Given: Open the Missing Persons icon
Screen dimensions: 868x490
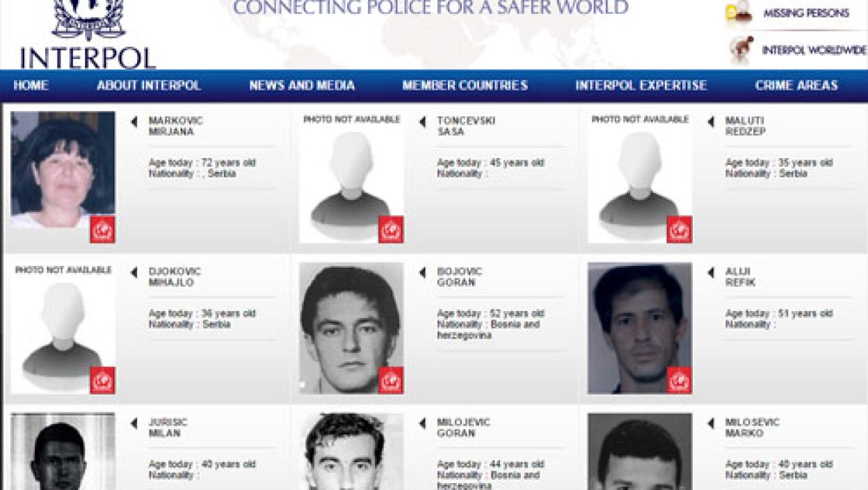Looking at the screenshot, I should point(740,14).
